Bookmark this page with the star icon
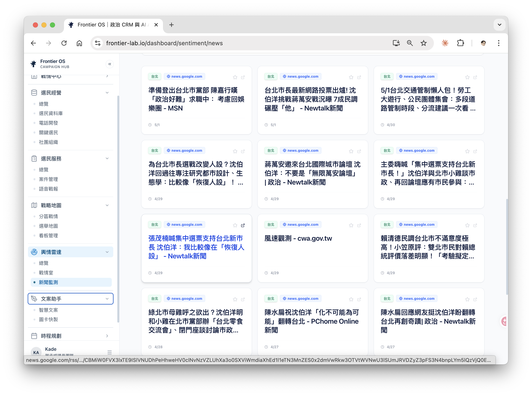This screenshot has height=396, width=532. point(424,43)
